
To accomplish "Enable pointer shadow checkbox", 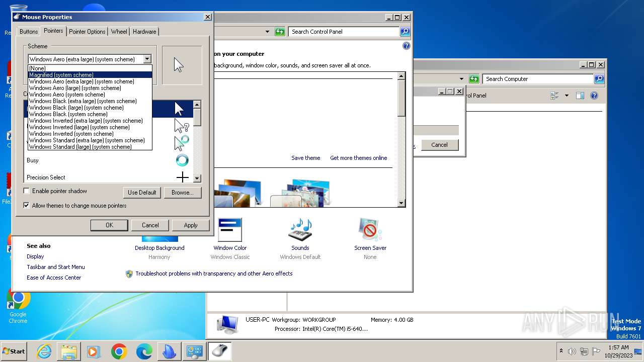I will point(27,191).
